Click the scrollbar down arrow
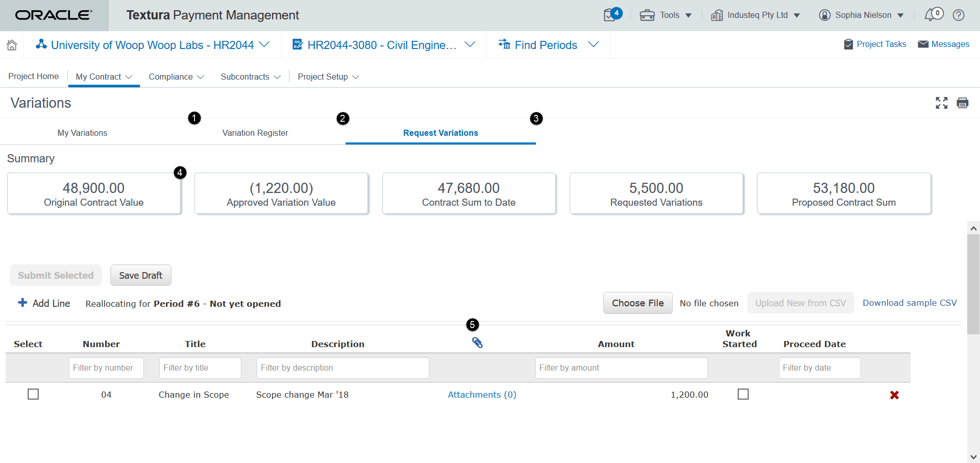Screen dimensions: 980x463 pyautogui.click(x=973, y=457)
